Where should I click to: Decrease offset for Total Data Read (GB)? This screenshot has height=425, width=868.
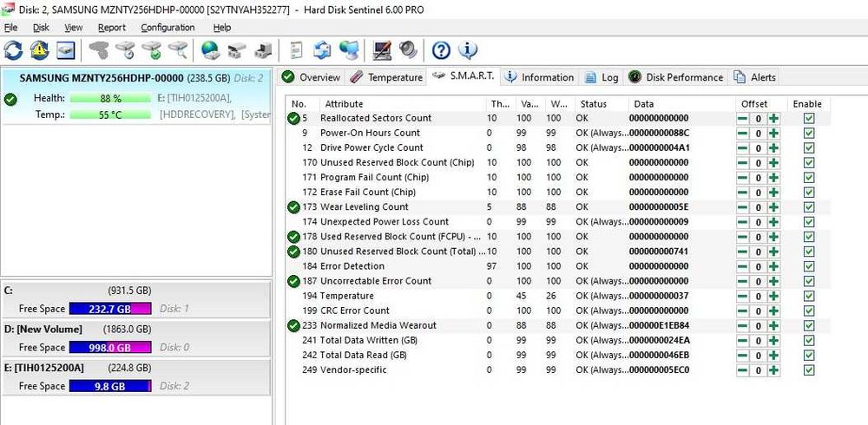tap(742, 356)
